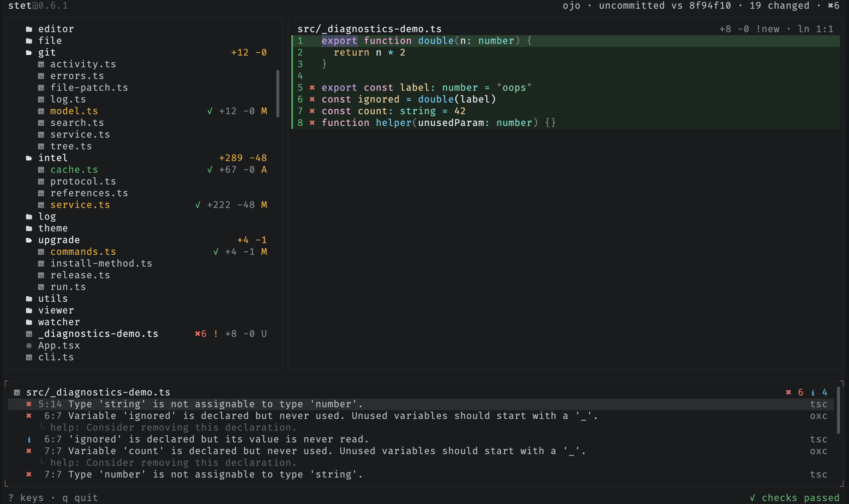Click the error marker on code line 5

(x=312, y=88)
